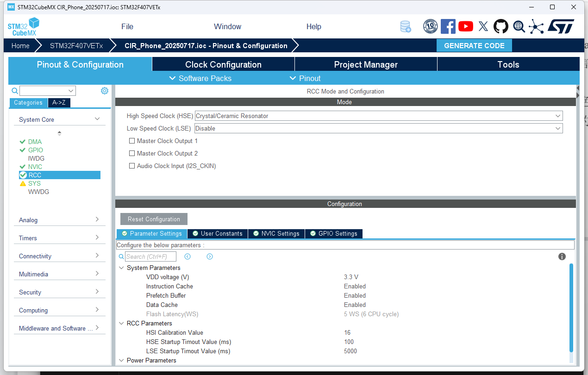Expand the Computing category
Image resolution: width=588 pixels, height=375 pixels.
97,310
